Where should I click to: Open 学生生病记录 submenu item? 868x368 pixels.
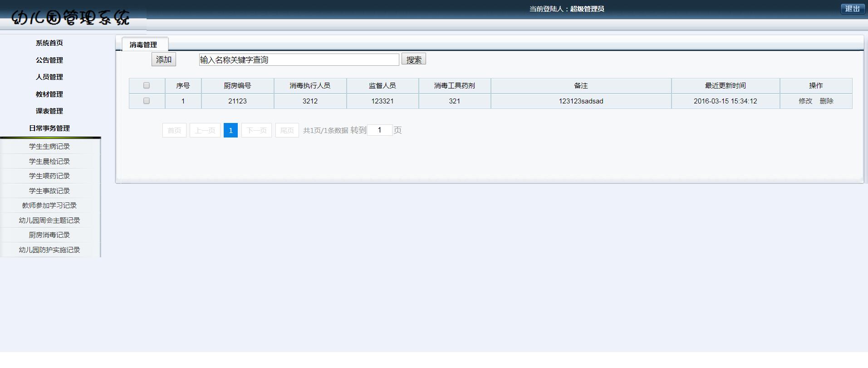tap(49, 146)
